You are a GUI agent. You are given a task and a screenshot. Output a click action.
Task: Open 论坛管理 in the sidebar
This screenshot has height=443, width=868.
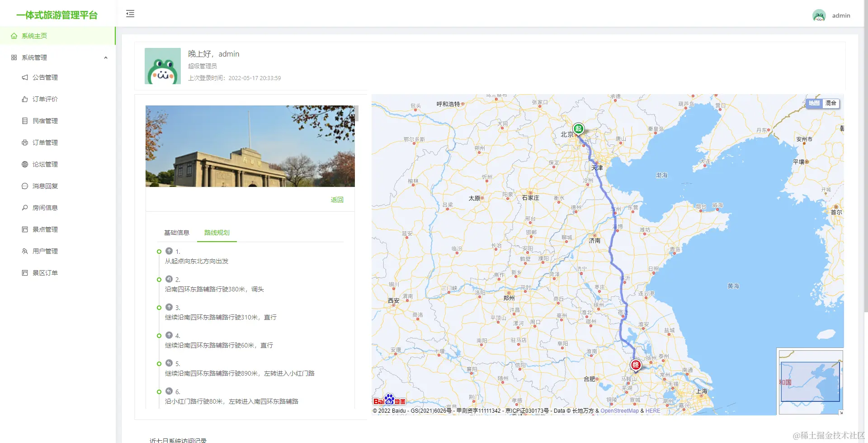[x=57, y=164]
